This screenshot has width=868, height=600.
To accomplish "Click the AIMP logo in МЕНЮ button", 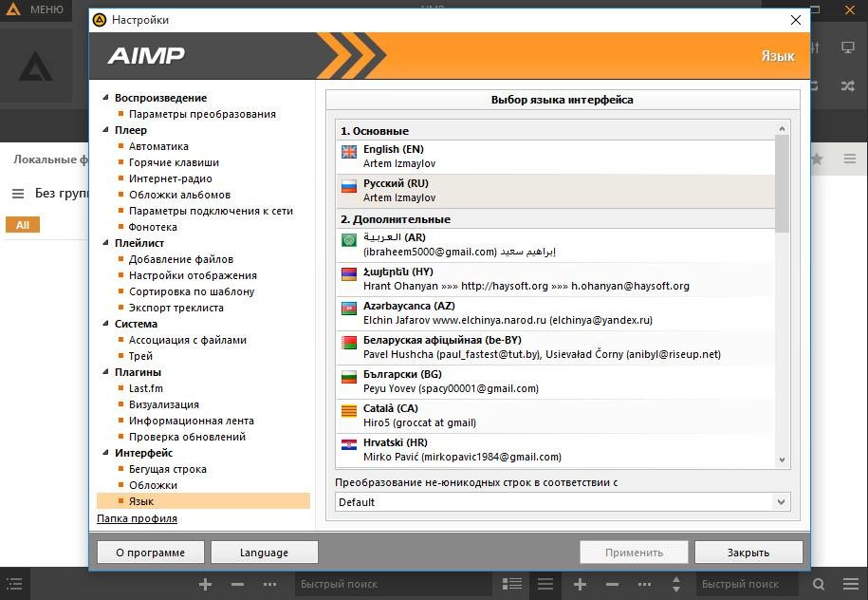I will tap(12, 9).
